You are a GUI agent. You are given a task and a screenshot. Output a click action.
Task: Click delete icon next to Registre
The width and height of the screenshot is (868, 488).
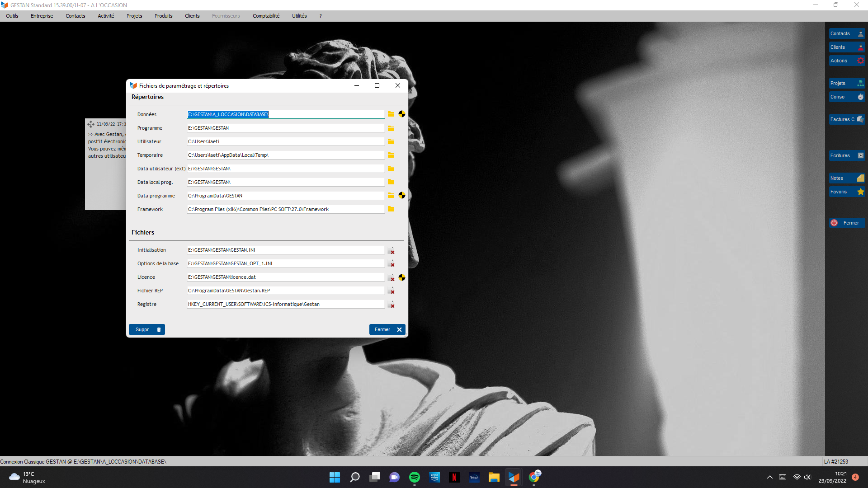coord(392,305)
